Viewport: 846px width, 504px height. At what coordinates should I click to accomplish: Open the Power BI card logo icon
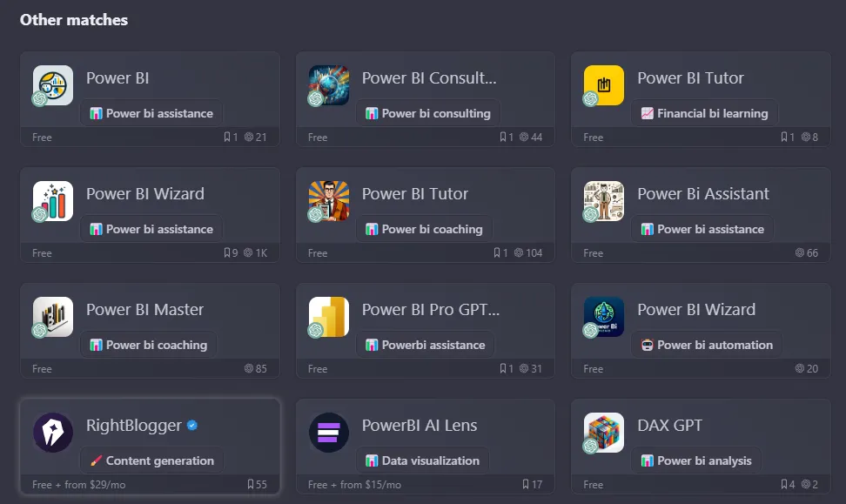click(x=53, y=85)
